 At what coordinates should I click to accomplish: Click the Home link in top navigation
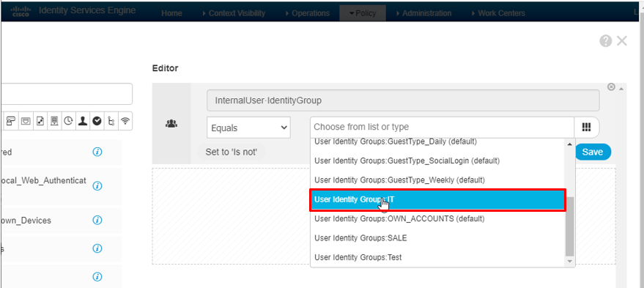pyautogui.click(x=171, y=13)
